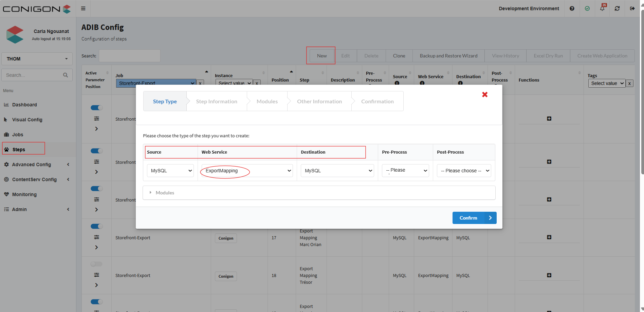
Task: Click the green status check icon
Action: pyautogui.click(x=587, y=8)
